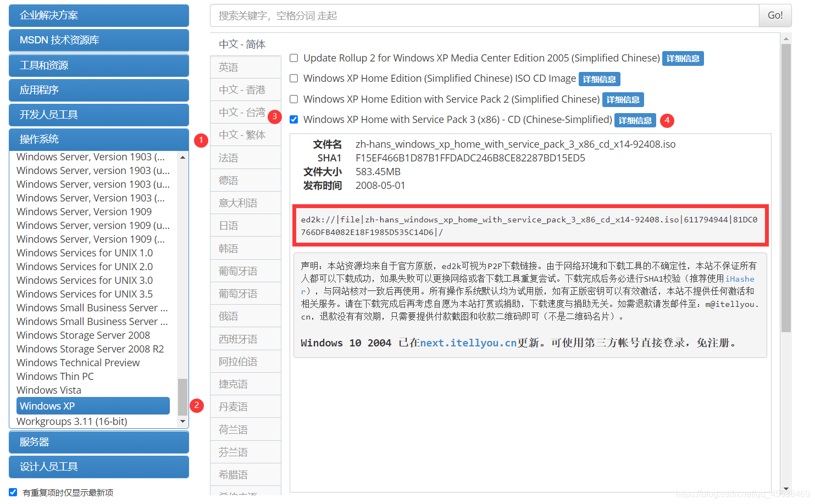Open the 荷兰语 language tab
The height and width of the screenshot is (504, 815).
245,429
